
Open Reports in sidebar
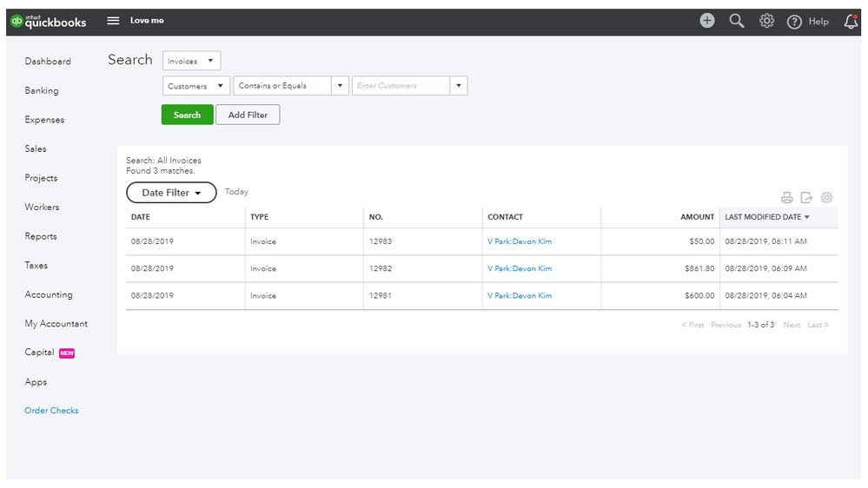(x=41, y=236)
